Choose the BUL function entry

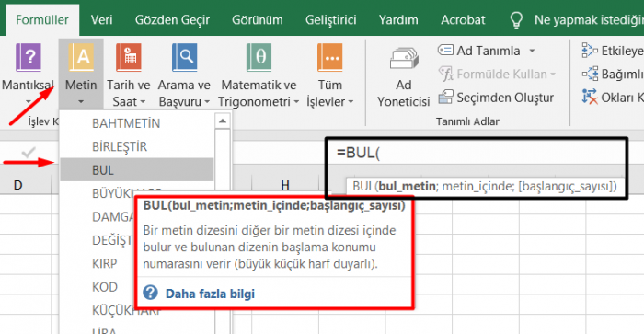click(x=137, y=169)
